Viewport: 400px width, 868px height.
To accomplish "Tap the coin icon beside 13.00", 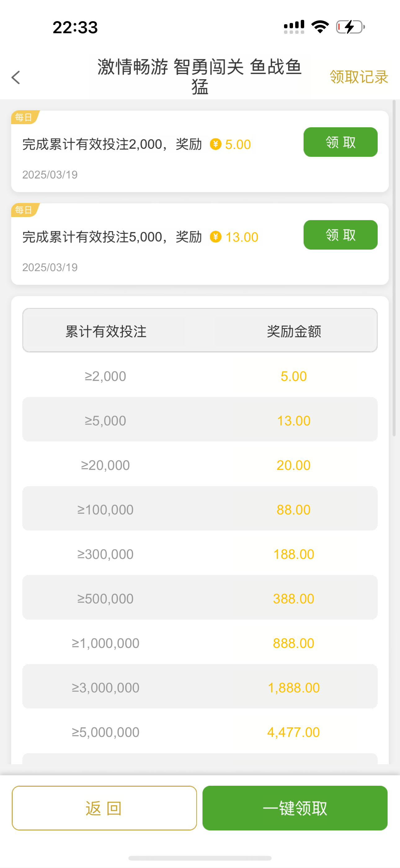I will click(x=216, y=237).
